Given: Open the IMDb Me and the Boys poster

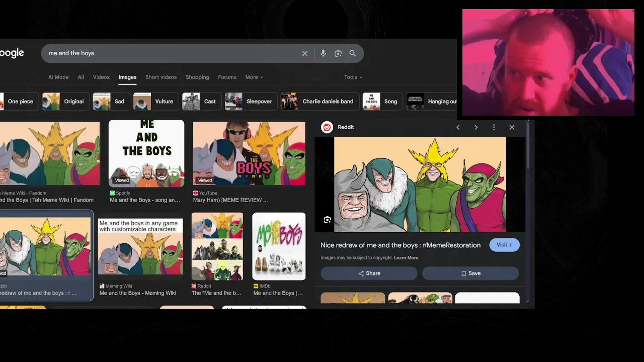Looking at the screenshot, I should pyautogui.click(x=279, y=246).
